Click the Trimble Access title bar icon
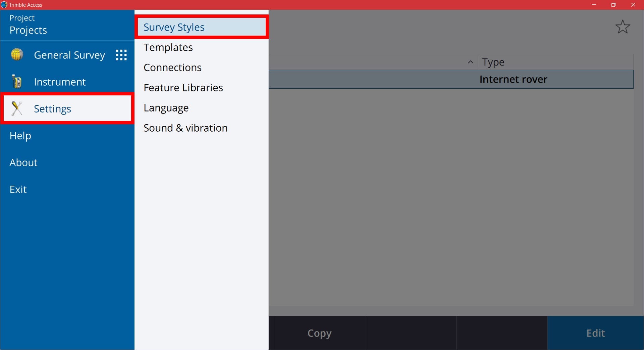This screenshot has height=350, width=644. tap(4, 5)
